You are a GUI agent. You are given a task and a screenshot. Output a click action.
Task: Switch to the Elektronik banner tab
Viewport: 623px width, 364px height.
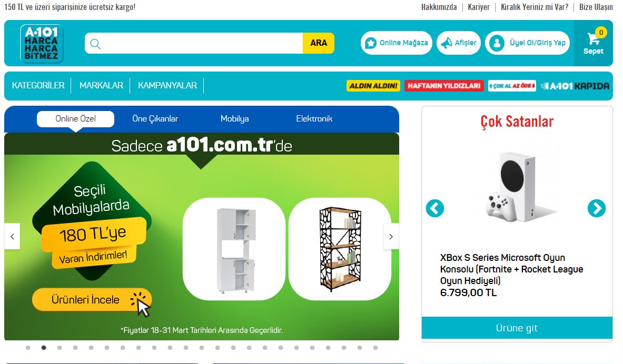(314, 119)
